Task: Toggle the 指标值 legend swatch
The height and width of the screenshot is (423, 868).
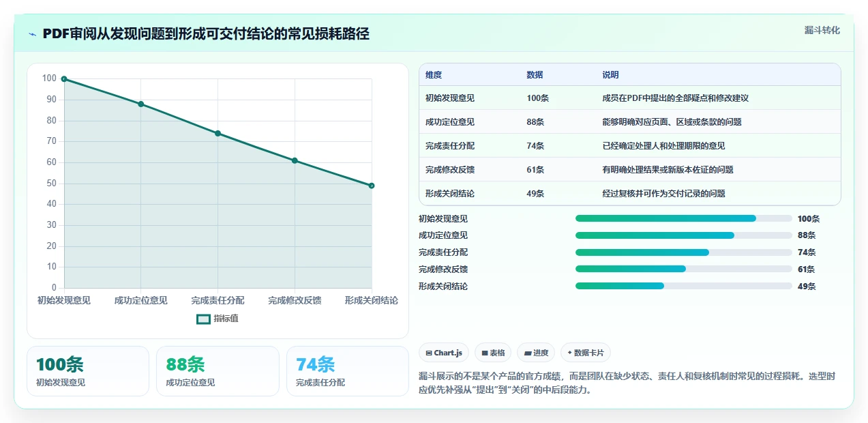Action: coord(203,319)
